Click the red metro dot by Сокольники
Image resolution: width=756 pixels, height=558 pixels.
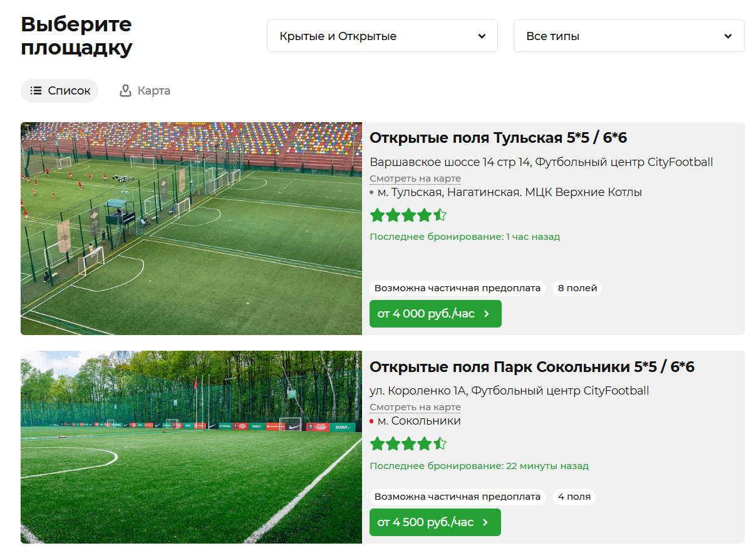point(371,421)
